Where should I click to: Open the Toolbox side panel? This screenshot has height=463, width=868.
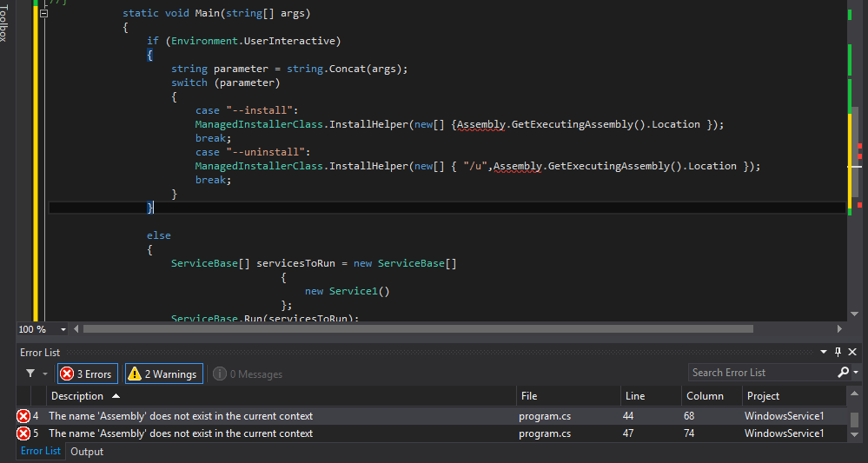pyautogui.click(x=5, y=22)
